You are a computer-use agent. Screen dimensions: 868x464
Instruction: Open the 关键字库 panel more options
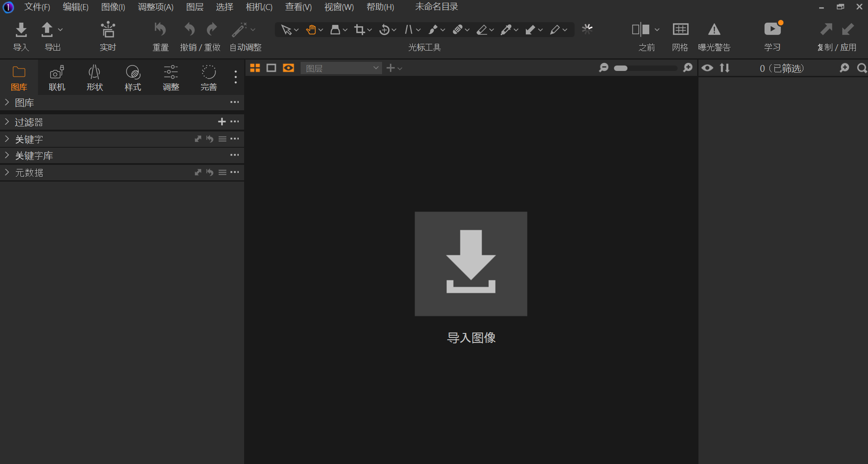pos(235,155)
